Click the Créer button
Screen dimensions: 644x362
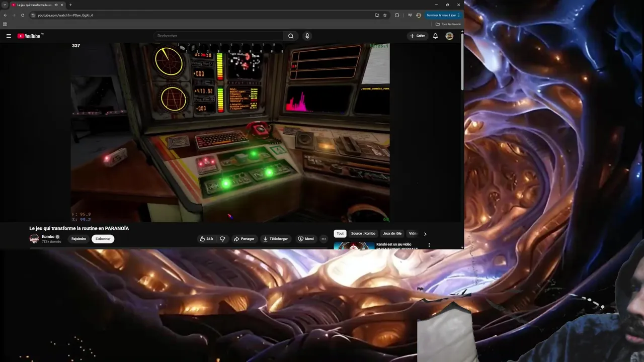[x=417, y=36]
